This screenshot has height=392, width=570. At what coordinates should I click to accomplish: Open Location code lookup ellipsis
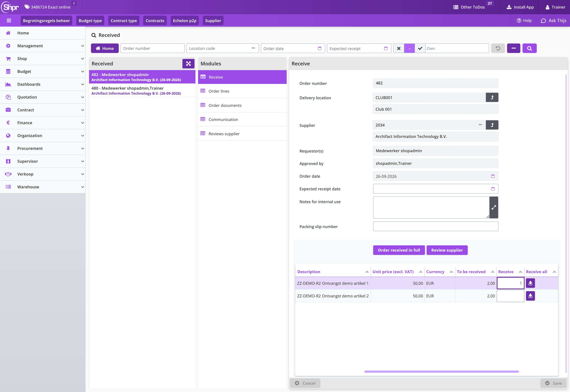[x=253, y=48]
